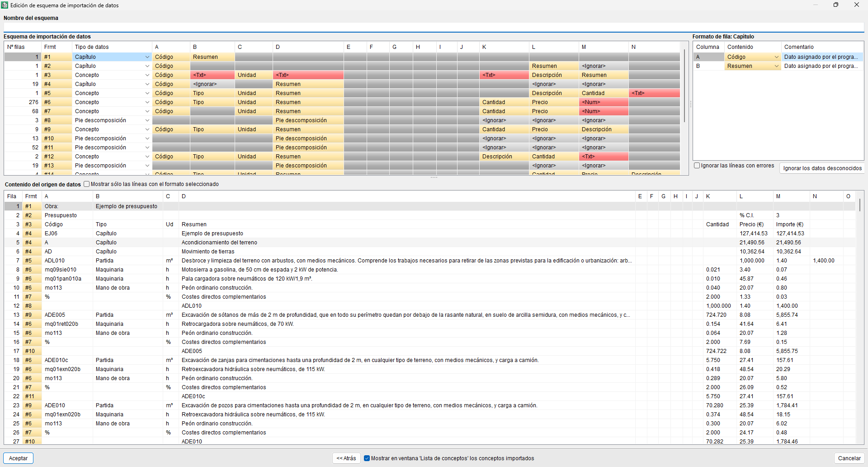The height and width of the screenshot is (467, 868).
Task: Open the Tipo de datos dropdown for format #1
Action: tap(147, 57)
